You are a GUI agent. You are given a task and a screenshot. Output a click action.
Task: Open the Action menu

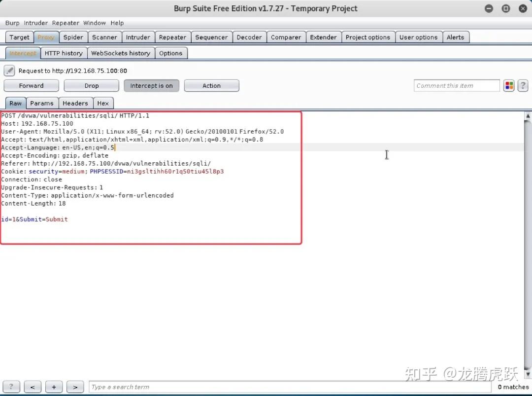pos(211,85)
